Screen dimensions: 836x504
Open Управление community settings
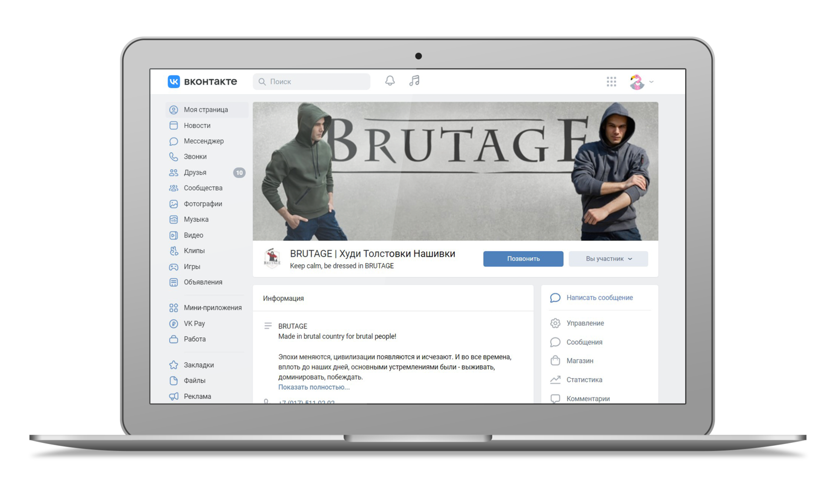coord(585,323)
